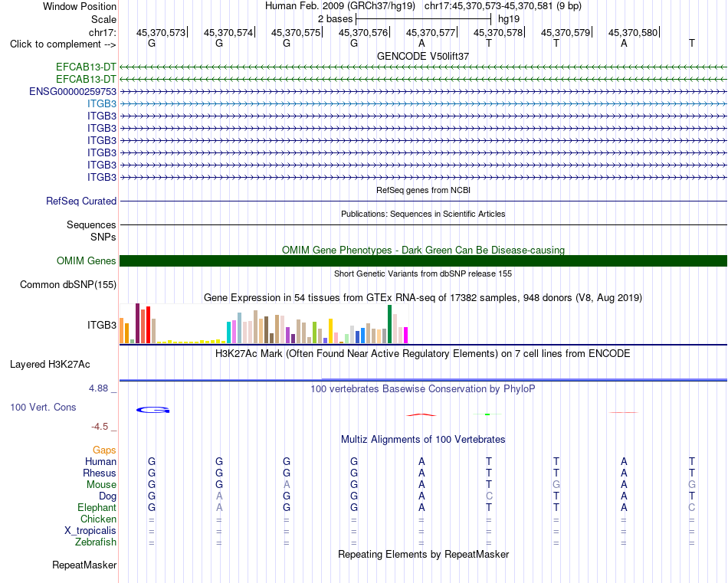This screenshot has width=728, height=583.
Task: Click the Gaps row label
Action: point(104,450)
